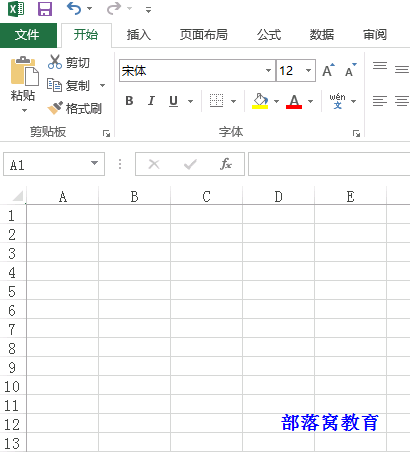This screenshot has width=410, height=452.
Task: Align text left icon
Action: click(380, 101)
